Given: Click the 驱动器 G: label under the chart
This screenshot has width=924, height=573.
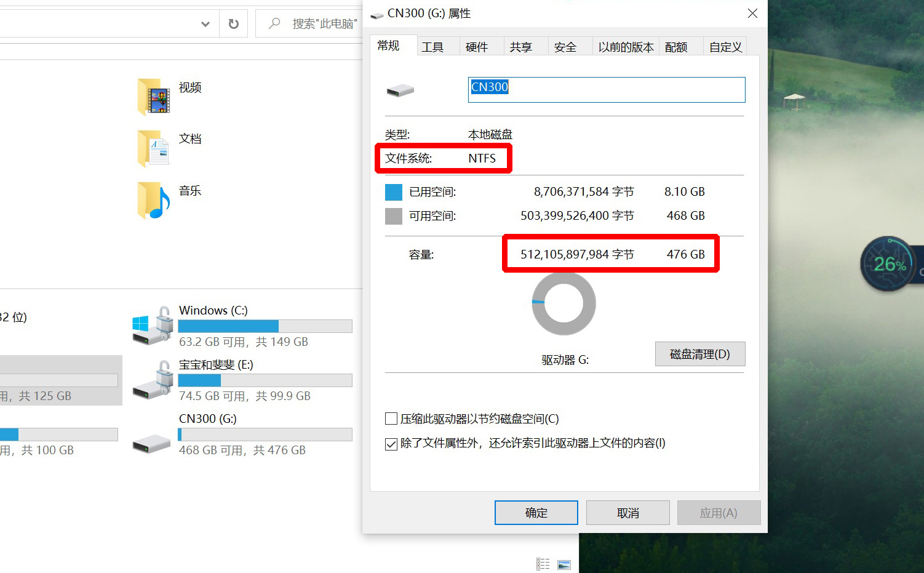Looking at the screenshot, I should click(x=565, y=360).
